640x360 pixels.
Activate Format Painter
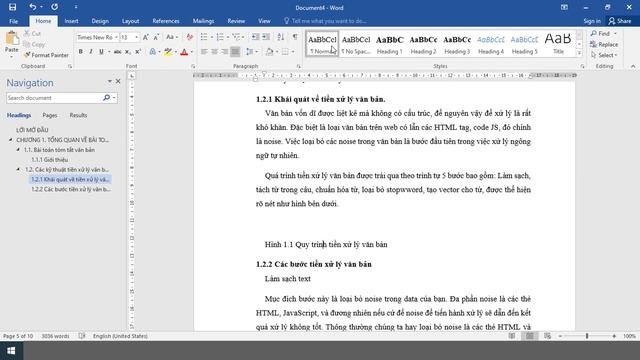point(46,55)
